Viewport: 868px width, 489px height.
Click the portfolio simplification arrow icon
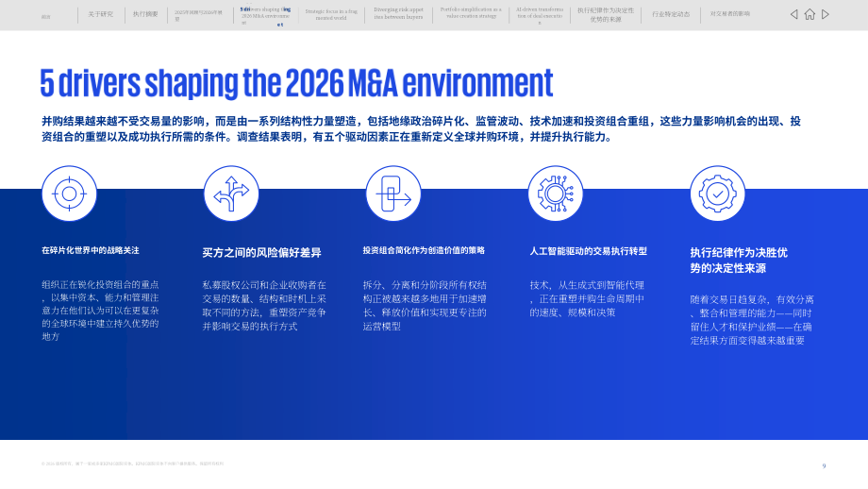tap(393, 194)
